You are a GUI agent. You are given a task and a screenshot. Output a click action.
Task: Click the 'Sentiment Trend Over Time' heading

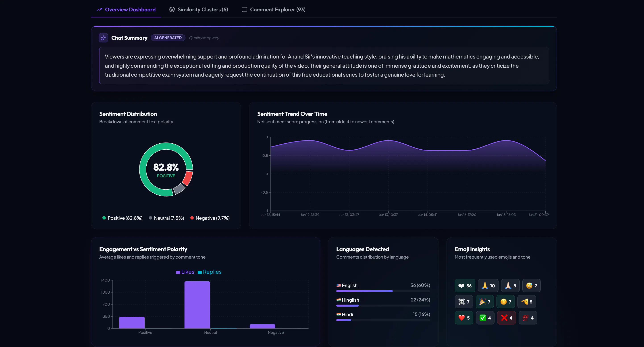click(292, 114)
